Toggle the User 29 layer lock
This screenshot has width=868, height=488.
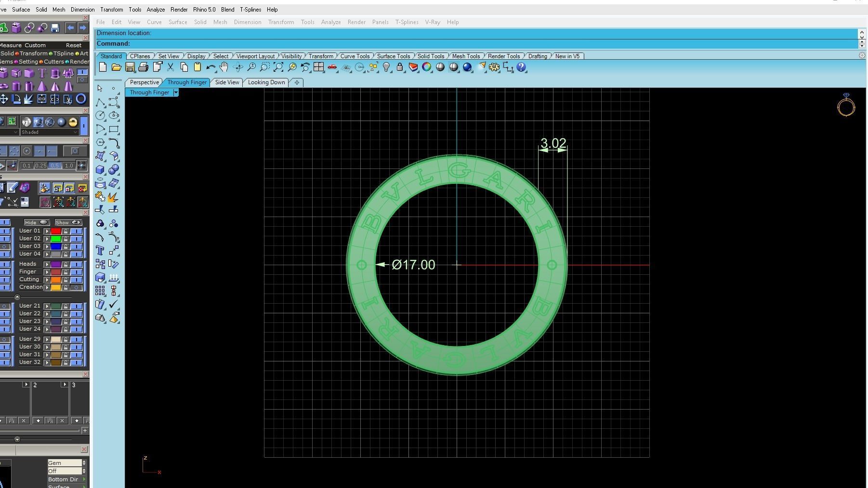66,339
